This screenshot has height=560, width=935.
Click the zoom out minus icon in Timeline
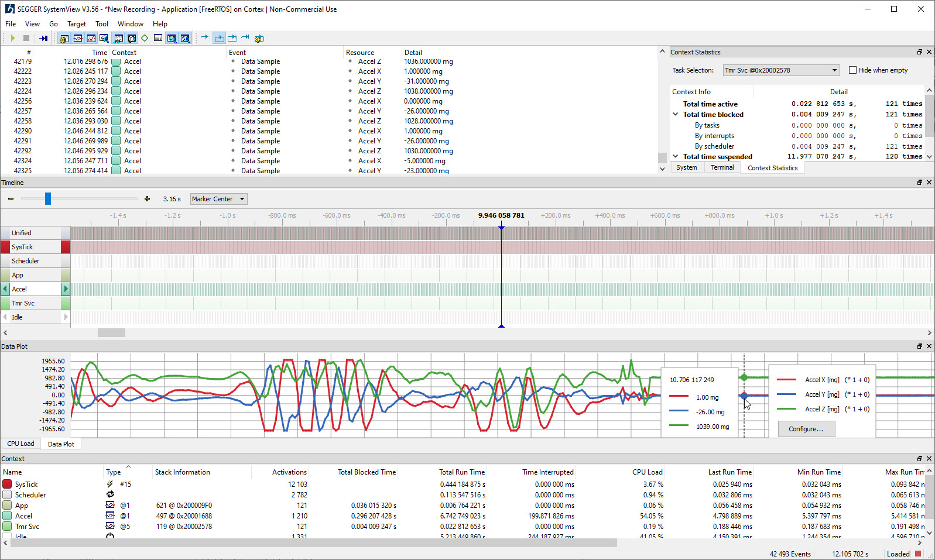[11, 199]
